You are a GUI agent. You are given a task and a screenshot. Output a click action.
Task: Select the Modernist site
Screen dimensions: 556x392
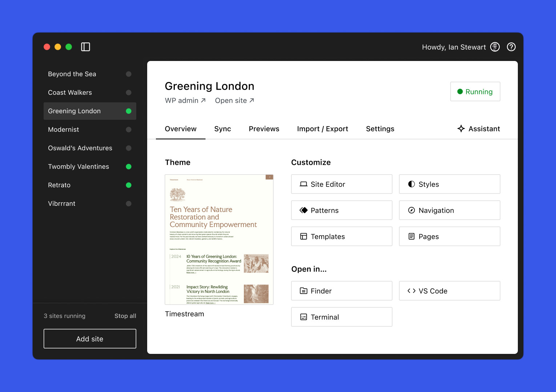[x=90, y=130]
